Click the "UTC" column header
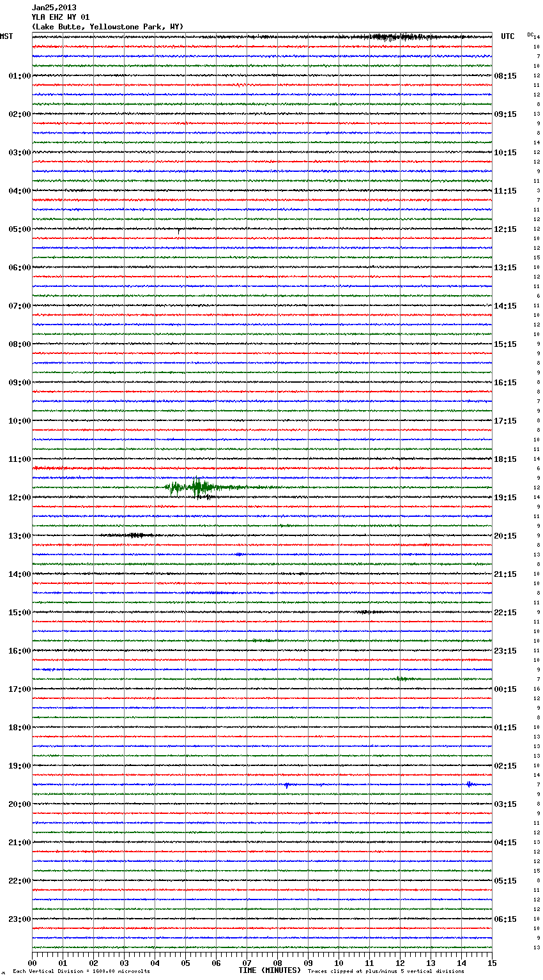The width and height of the screenshot is (543, 980). [508, 36]
